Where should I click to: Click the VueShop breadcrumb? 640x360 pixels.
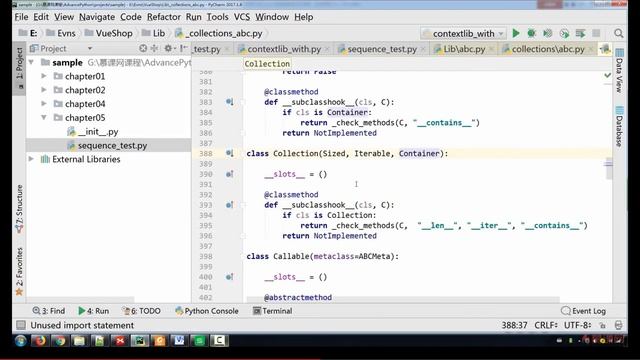point(109,33)
